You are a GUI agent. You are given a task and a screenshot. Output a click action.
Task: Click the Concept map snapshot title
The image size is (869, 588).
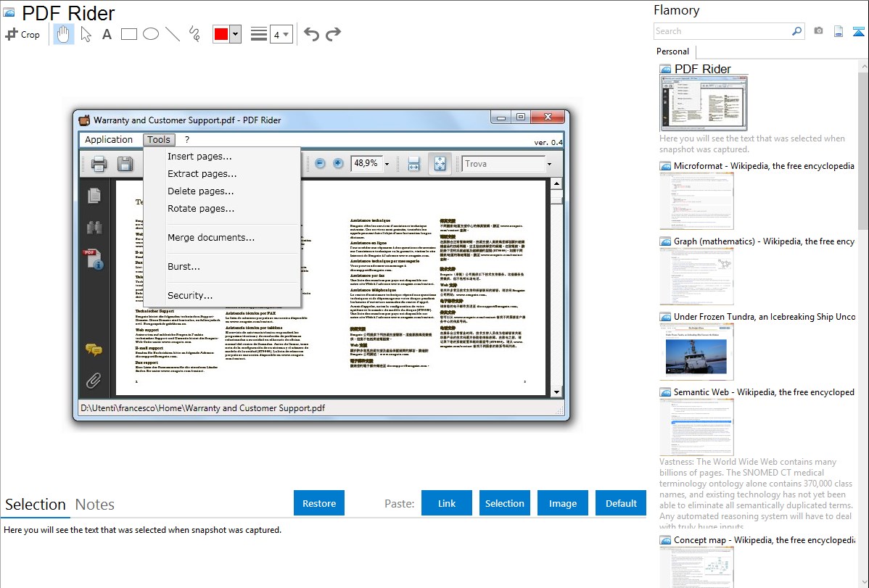click(765, 540)
